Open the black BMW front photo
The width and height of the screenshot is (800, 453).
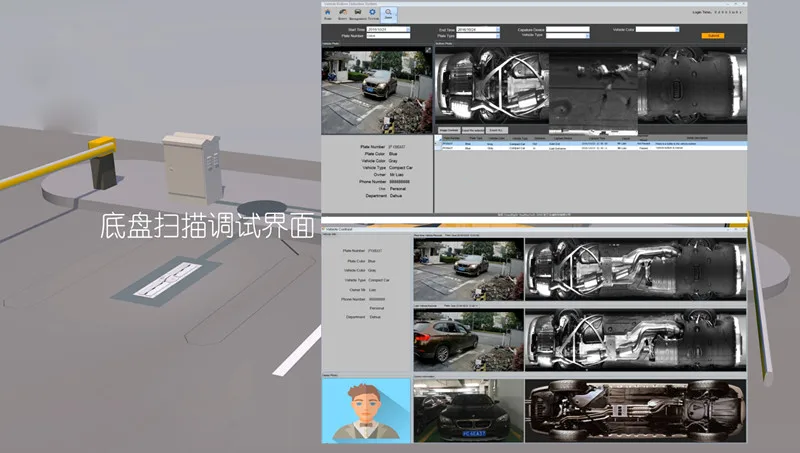point(468,410)
